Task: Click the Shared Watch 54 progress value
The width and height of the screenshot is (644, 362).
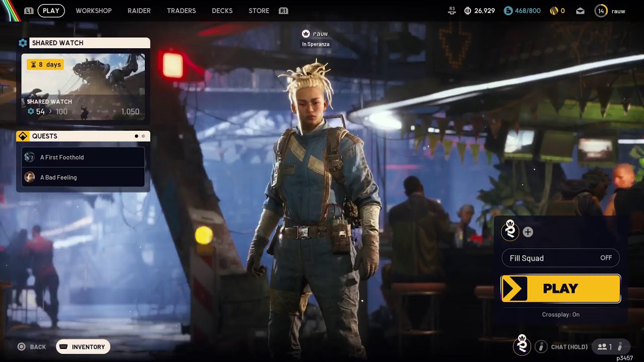Action: 40,112
